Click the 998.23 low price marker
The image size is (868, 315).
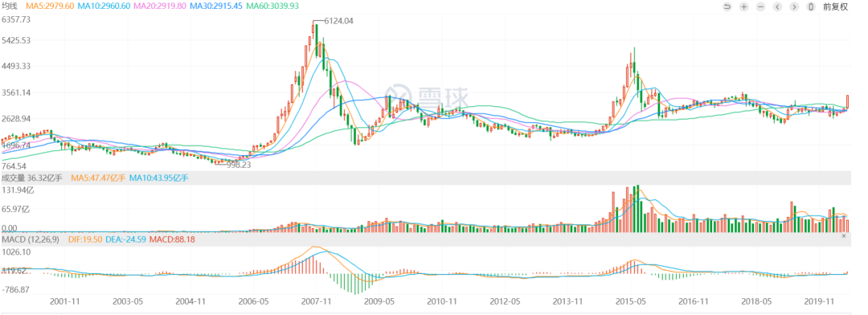[240, 165]
